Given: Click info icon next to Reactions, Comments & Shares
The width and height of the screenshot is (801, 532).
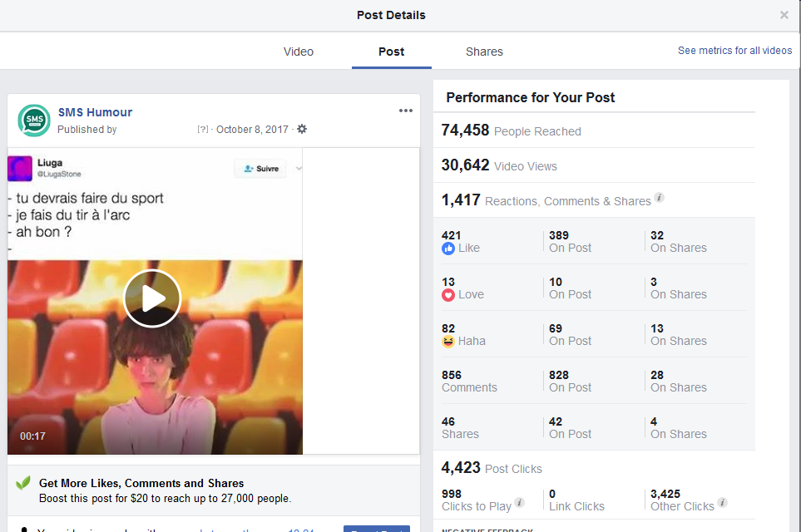Looking at the screenshot, I should (x=659, y=198).
